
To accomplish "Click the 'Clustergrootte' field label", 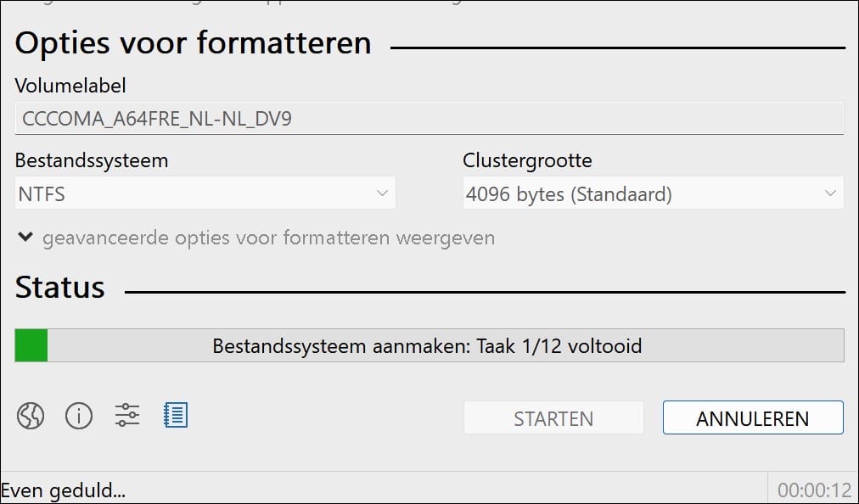I will pos(527,160).
